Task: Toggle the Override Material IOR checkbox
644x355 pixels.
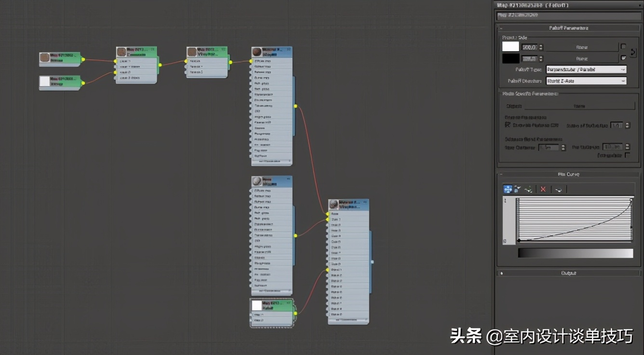Action: pos(508,125)
